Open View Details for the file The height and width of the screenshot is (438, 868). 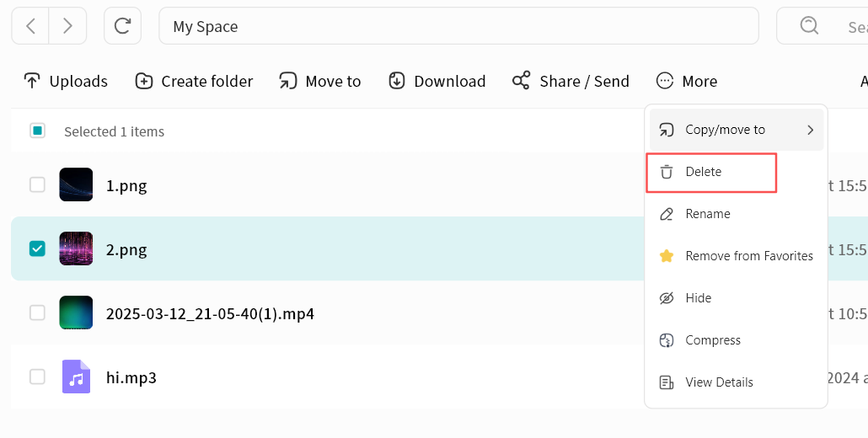click(x=718, y=382)
